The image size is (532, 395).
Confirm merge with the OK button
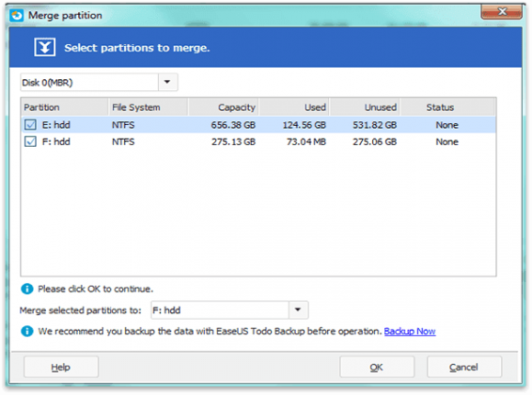pos(377,367)
